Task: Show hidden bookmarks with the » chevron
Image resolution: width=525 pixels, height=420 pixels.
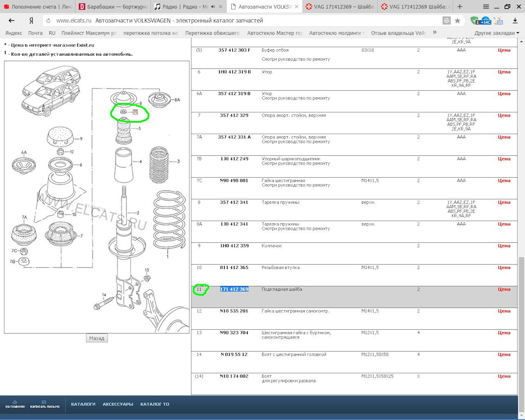Action: [x=435, y=32]
